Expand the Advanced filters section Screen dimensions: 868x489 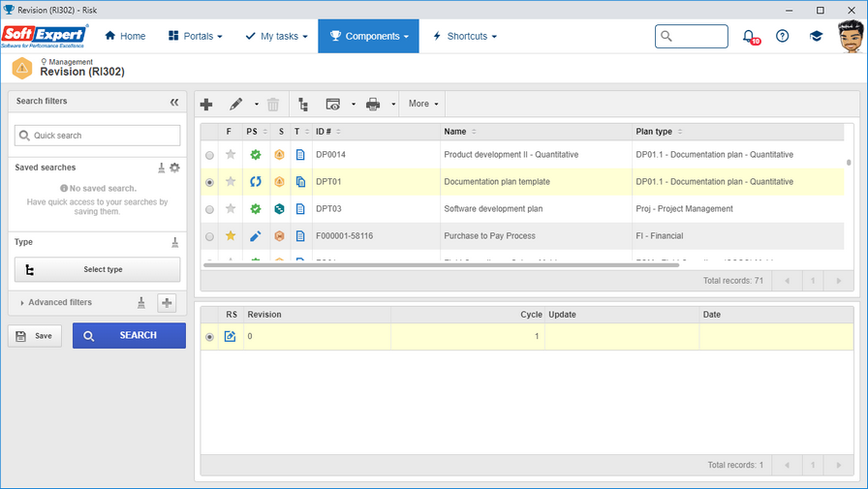tap(55, 302)
